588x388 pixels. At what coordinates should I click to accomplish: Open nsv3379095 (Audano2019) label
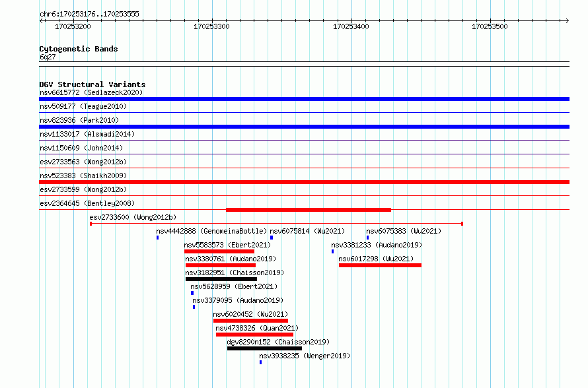coord(238,300)
